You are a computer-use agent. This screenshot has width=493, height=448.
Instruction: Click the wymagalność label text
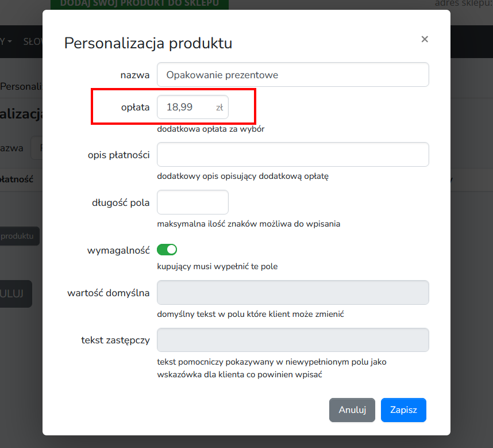click(118, 250)
